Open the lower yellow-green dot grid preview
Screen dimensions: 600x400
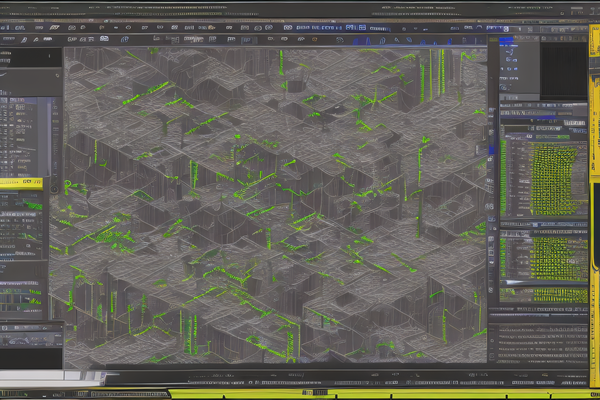pyautogui.click(x=559, y=259)
